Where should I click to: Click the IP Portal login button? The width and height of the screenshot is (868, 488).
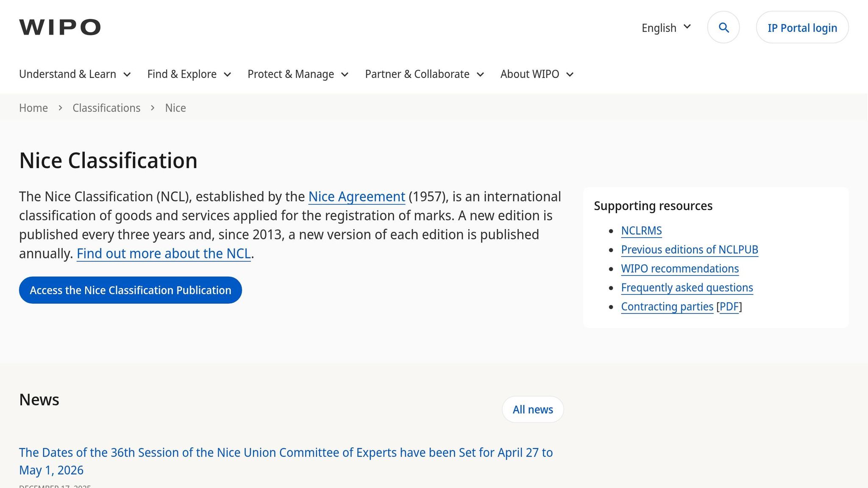pyautogui.click(x=802, y=27)
